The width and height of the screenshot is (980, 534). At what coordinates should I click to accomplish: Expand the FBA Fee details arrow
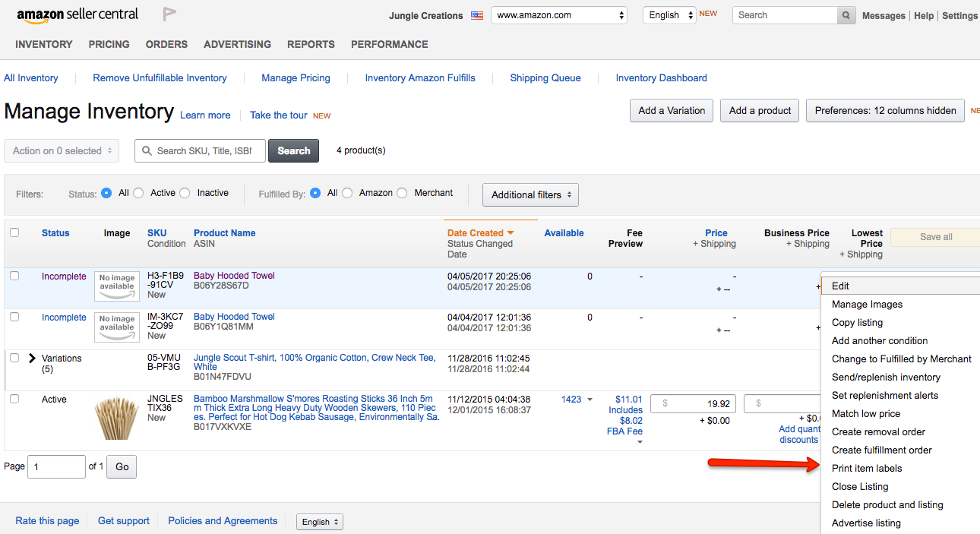pyautogui.click(x=640, y=442)
